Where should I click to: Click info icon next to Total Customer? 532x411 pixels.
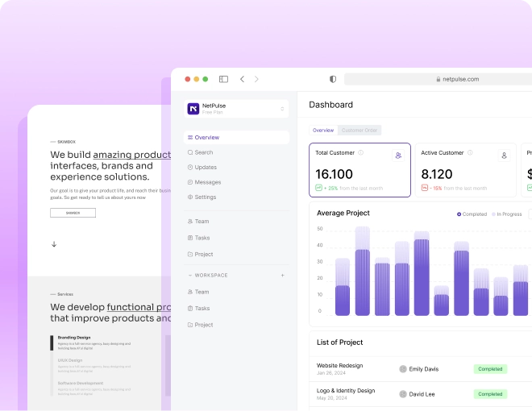coord(360,152)
